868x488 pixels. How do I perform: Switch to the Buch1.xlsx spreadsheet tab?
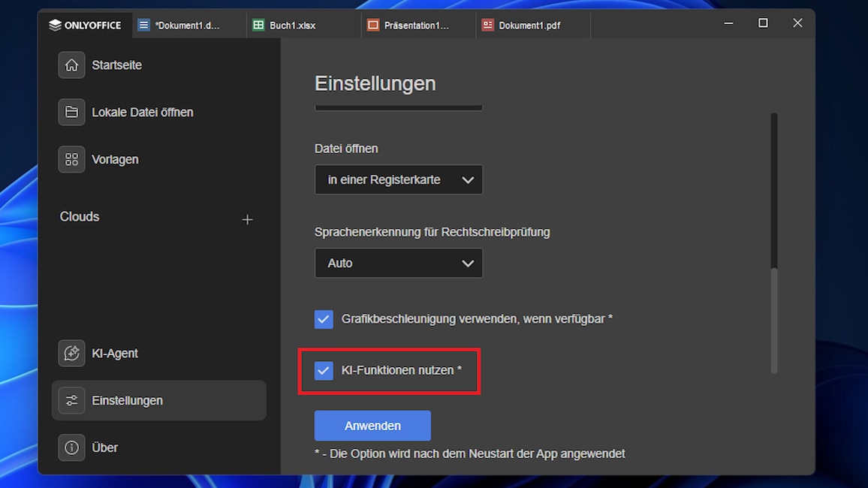[304, 26]
